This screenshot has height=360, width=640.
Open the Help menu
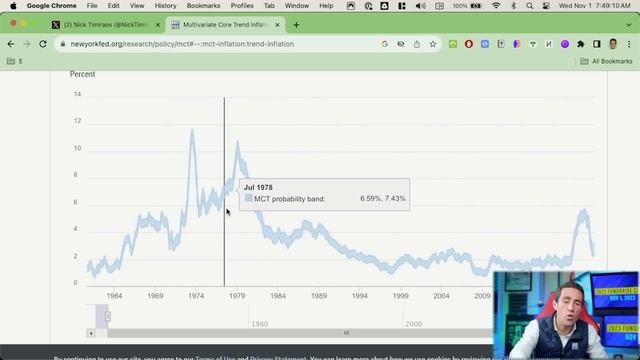click(326, 6)
